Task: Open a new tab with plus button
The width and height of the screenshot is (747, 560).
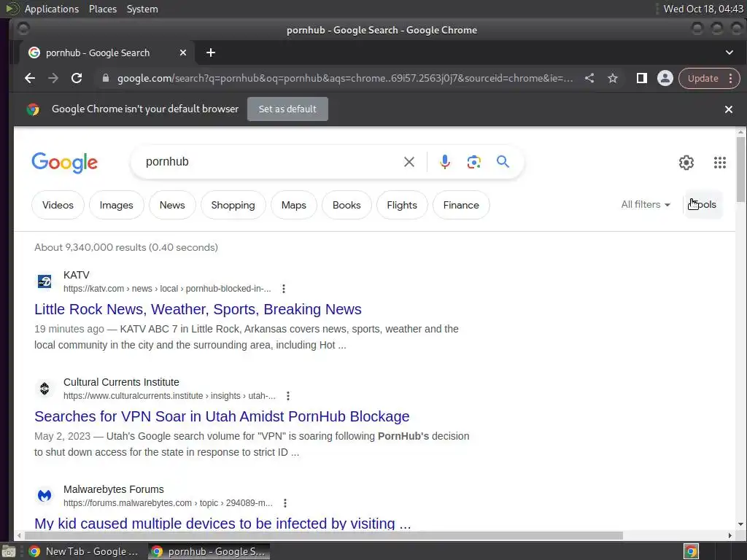Action: coord(211,52)
